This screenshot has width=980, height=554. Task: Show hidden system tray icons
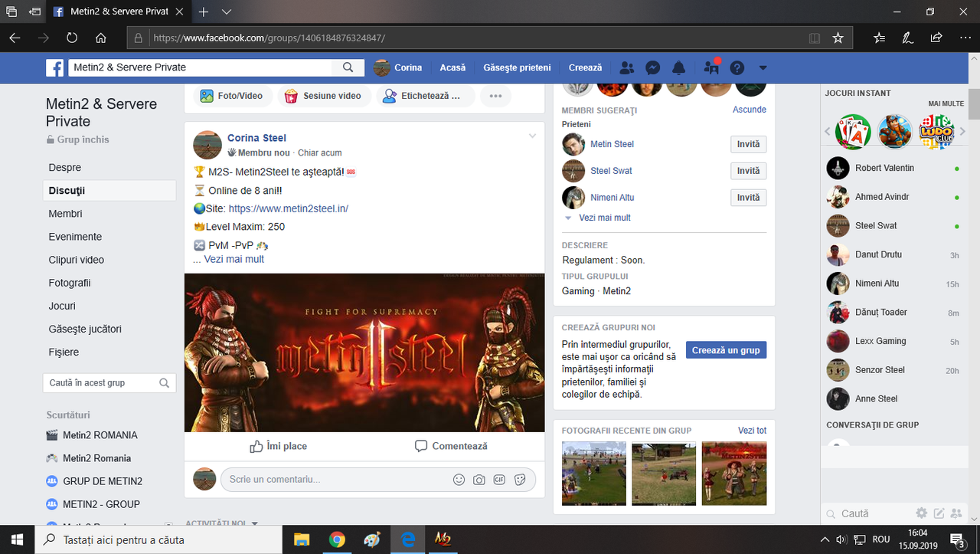[825, 539]
